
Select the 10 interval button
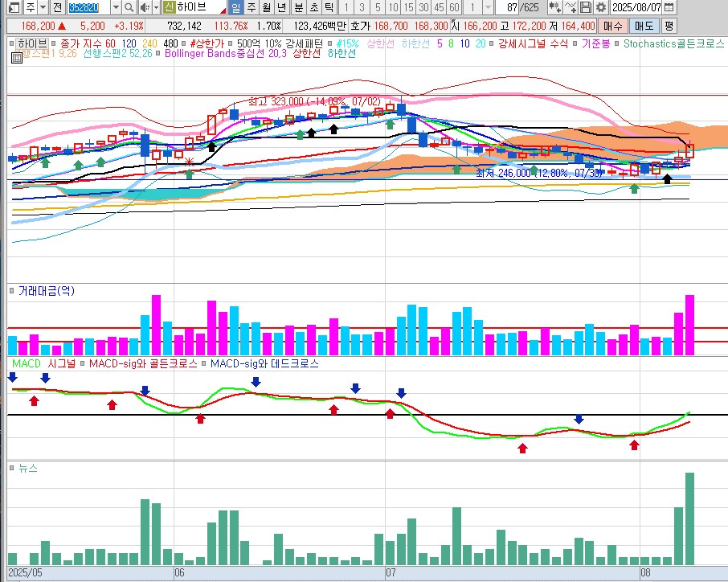(393, 7)
